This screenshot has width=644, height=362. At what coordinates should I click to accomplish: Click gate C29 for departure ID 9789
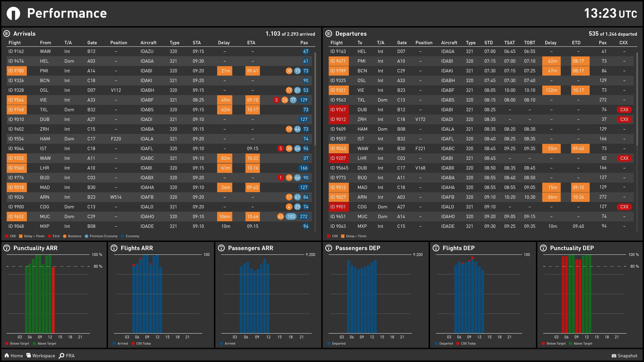click(x=401, y=71)
